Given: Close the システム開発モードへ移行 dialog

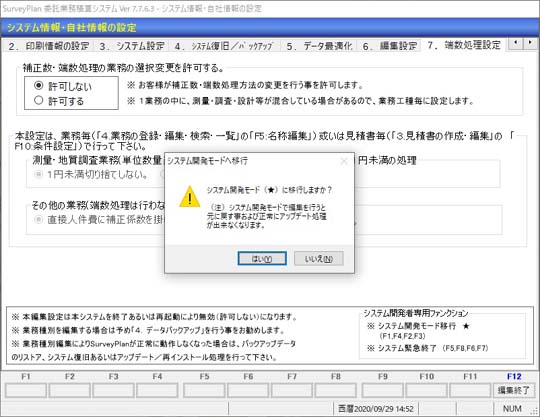Looking at the screenshot, I should point(344,161).
